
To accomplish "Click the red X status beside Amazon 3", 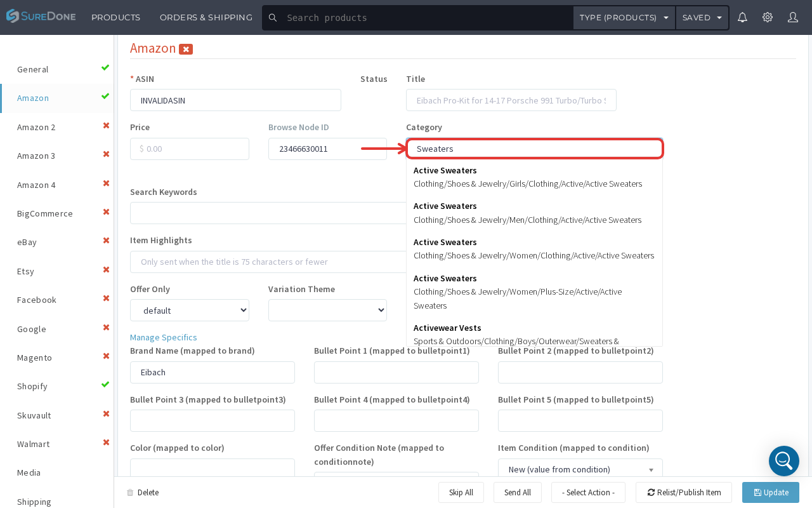I will click(x=106, y=154).
